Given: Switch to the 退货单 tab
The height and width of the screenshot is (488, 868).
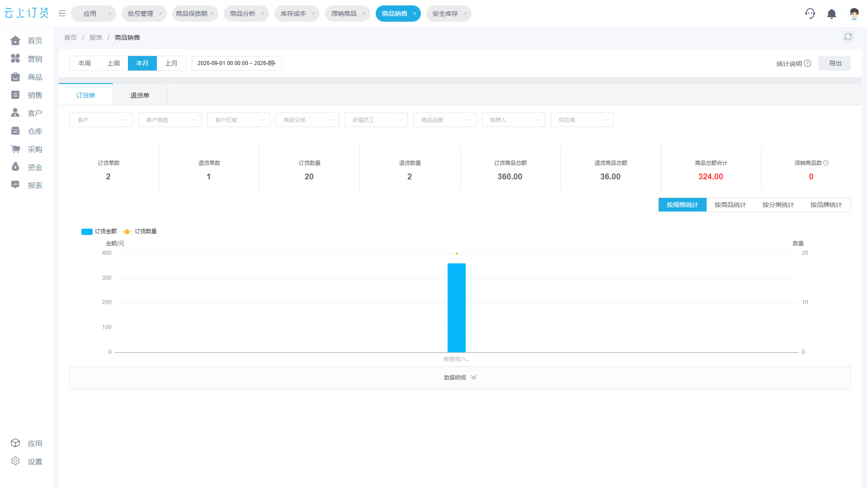Looking at the screenshot, I should (140, 95).
